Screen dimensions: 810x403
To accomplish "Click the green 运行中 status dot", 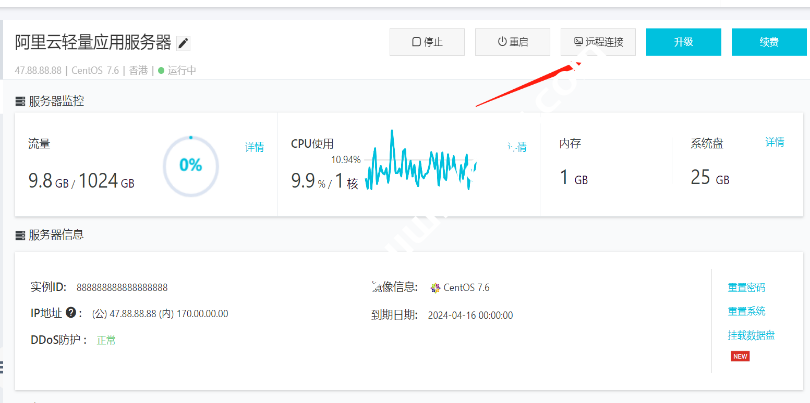I will (x=161, y=71).
